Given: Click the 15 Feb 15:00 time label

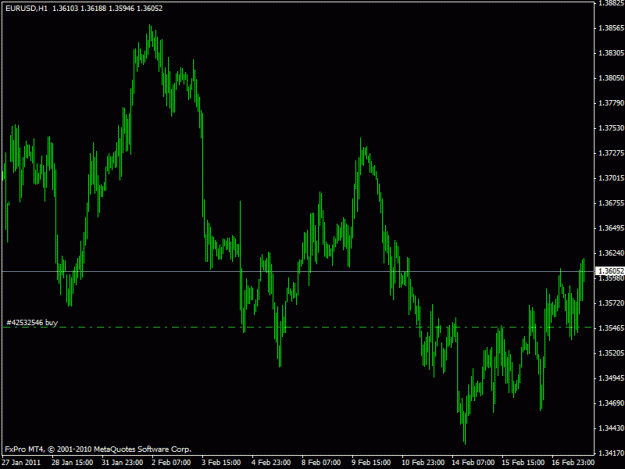Looking at the screenshot, I should click(x=523, y=462).
